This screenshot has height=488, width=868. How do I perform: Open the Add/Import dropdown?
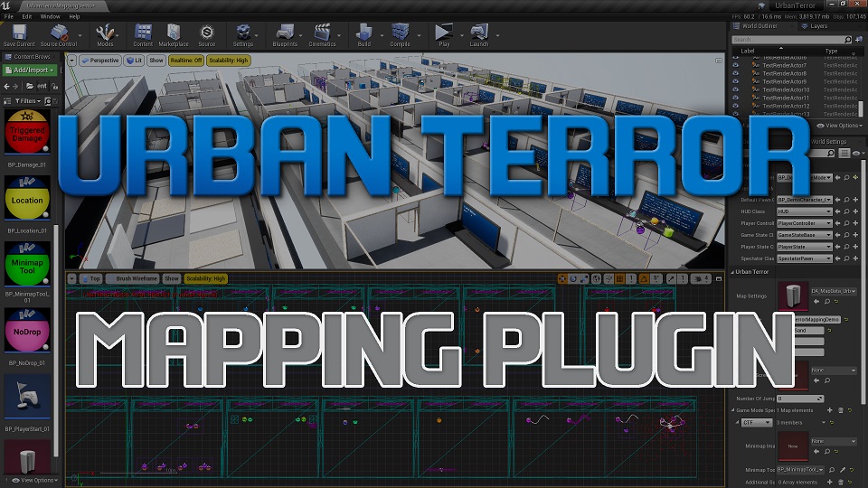coord(29,70)
